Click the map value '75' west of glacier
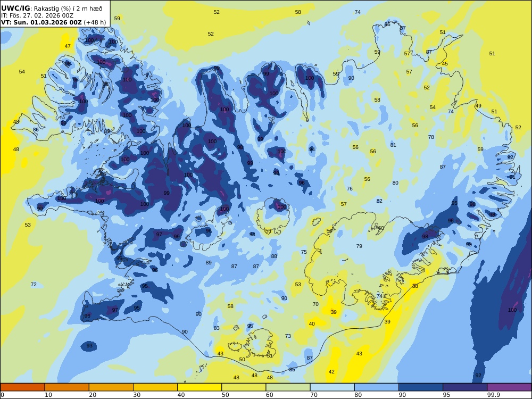 point(304,252)
